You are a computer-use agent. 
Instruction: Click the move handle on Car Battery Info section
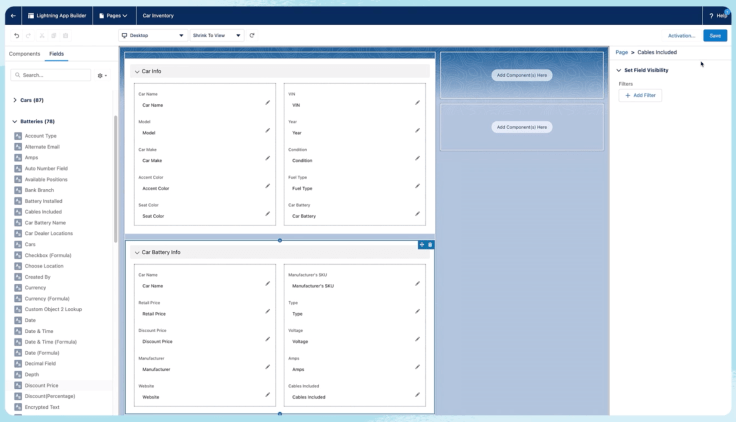point(422,245)
